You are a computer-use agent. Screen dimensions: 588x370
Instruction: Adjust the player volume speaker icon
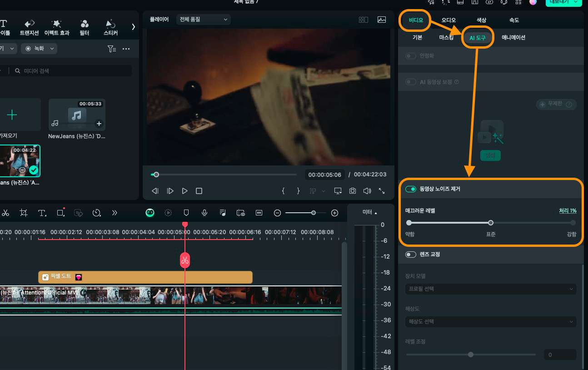[367, 191]
